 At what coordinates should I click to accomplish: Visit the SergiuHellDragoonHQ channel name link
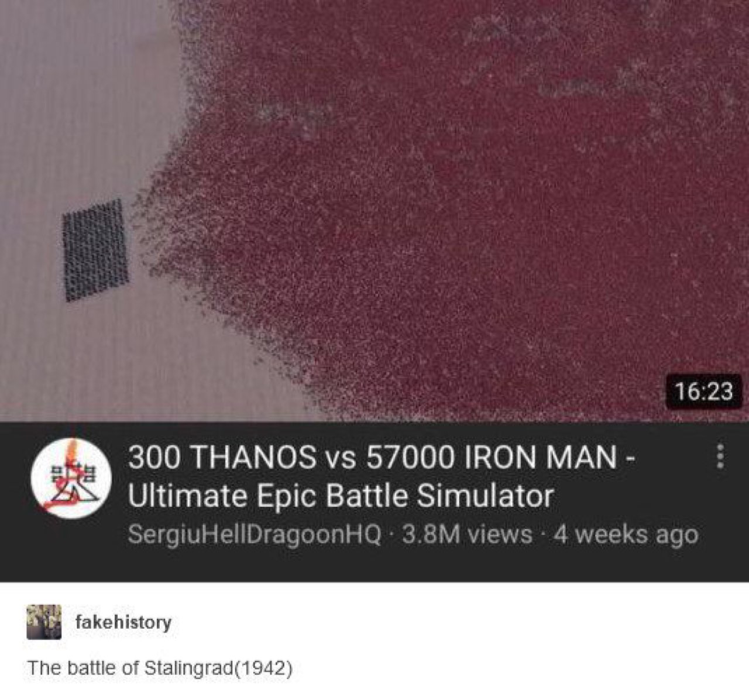pyautogui.click(x=255, y=534)
